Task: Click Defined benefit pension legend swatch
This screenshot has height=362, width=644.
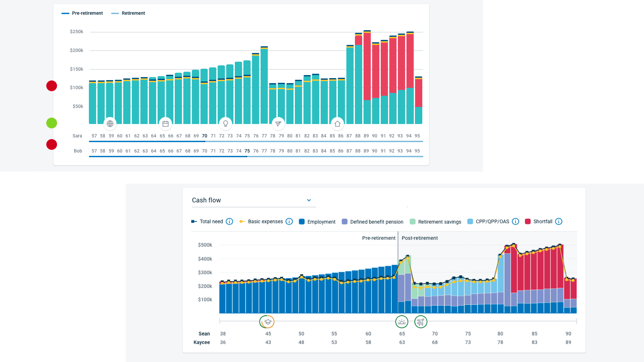Action: pos(344,222)
